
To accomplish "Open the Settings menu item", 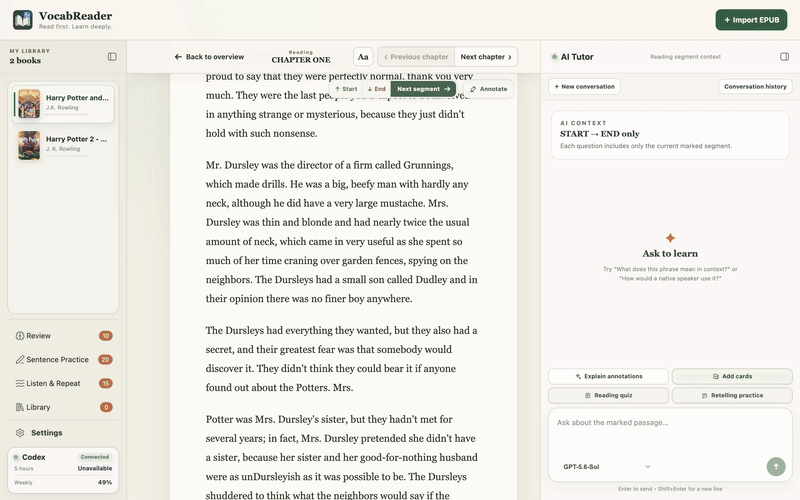I will coord(63,433).
